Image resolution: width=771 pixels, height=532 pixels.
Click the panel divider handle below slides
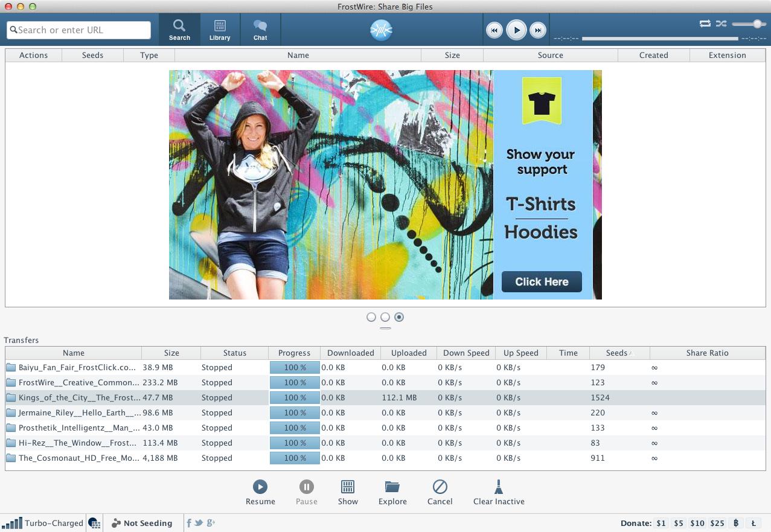pyautogui.click(x=385, y=328)
